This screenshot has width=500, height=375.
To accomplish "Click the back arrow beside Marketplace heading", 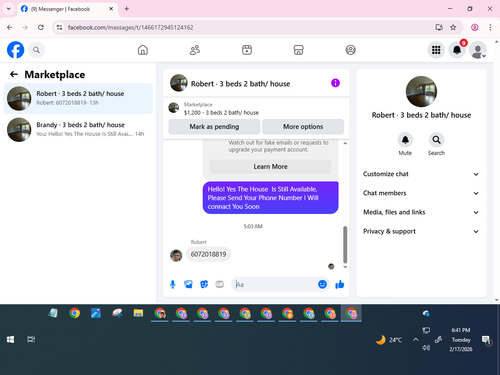I will 14,74.
